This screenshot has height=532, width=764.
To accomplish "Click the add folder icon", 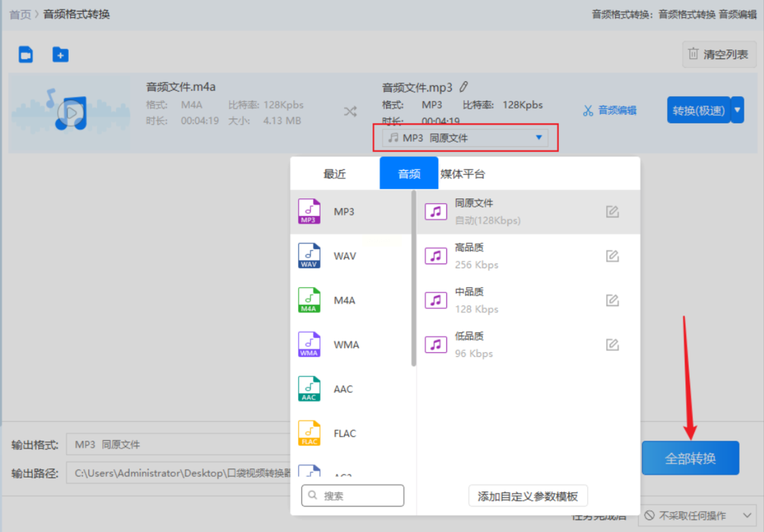I will click(x=60, y=54).
